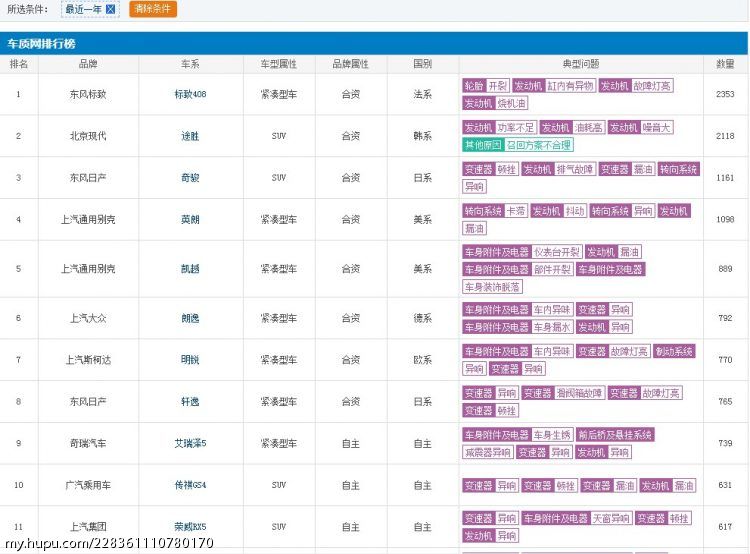Open the 标致408 car series link
The height and width of the screenshot is (554, 750).
[190, 94]
